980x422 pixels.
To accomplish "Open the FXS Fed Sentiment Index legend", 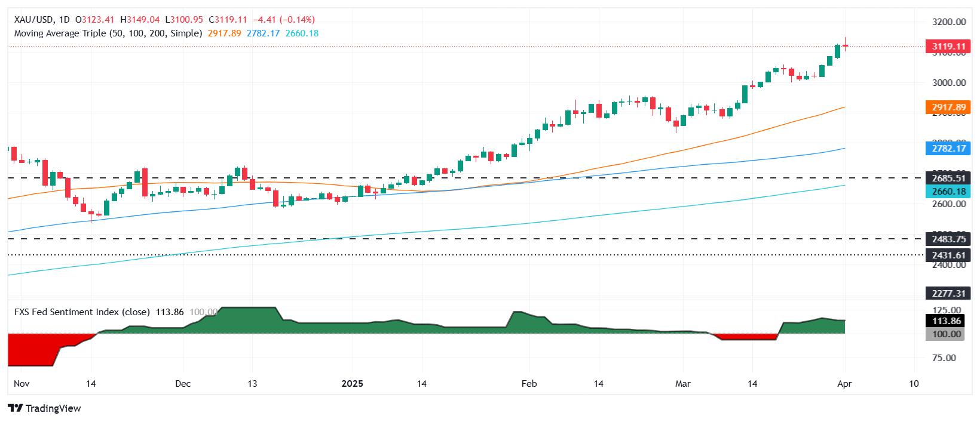I will (82, 312).
